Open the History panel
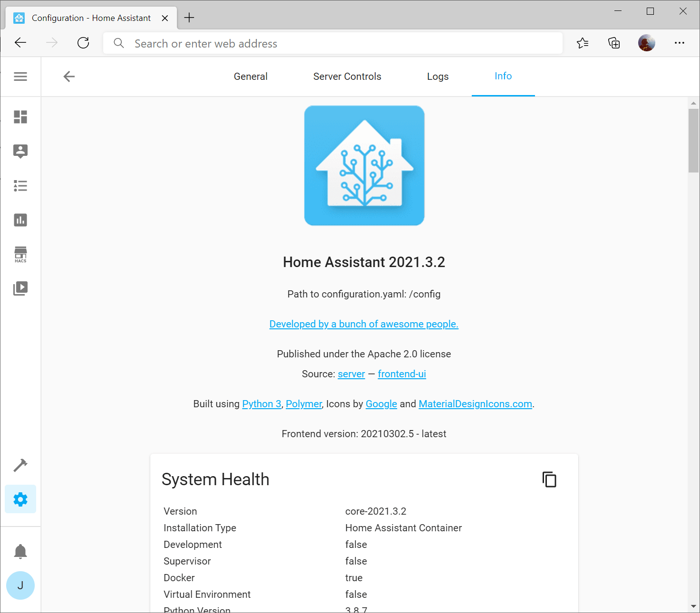 (x=20, y=220)
